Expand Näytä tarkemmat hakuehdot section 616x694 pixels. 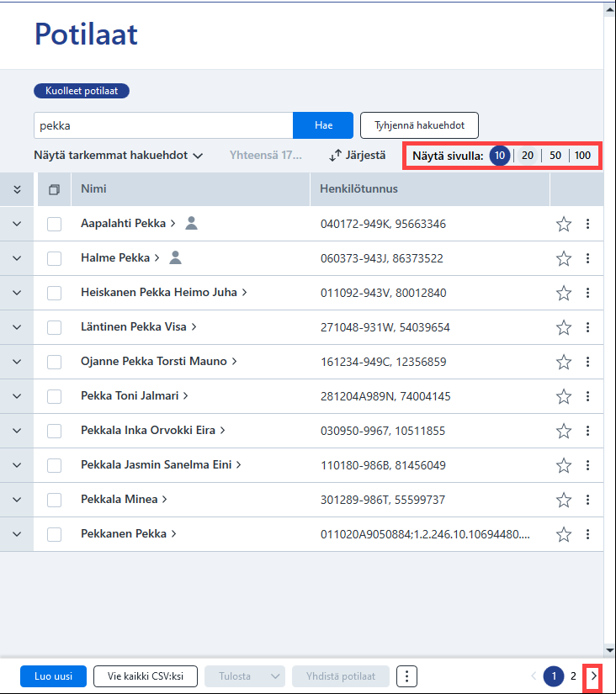[x=119, y=156]
